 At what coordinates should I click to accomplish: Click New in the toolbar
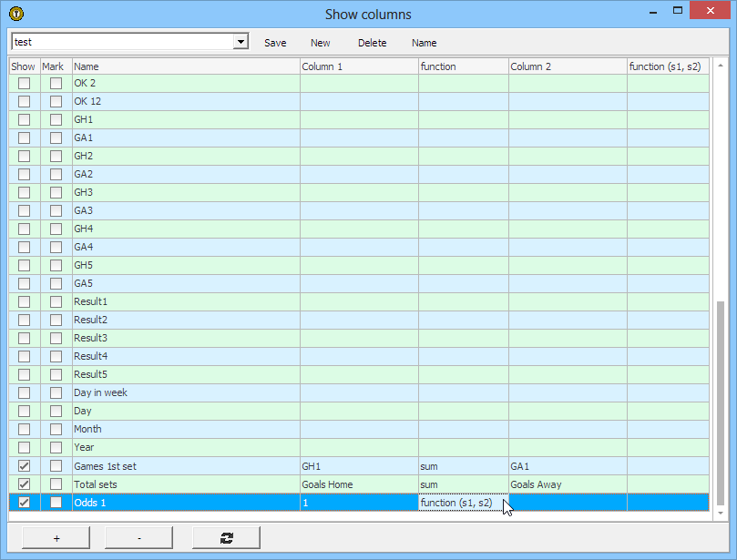(321, 43)
